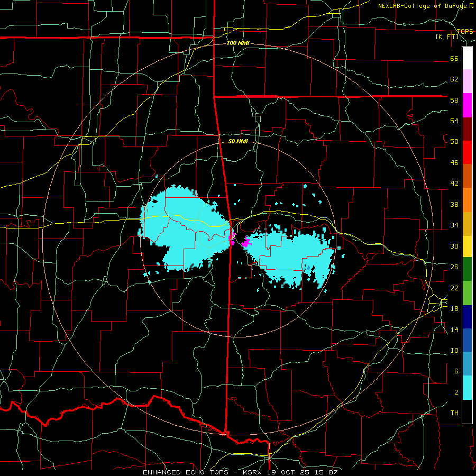Select the dark green legend swatch
This screenshot has width=476, height=476.
(467, 269)
